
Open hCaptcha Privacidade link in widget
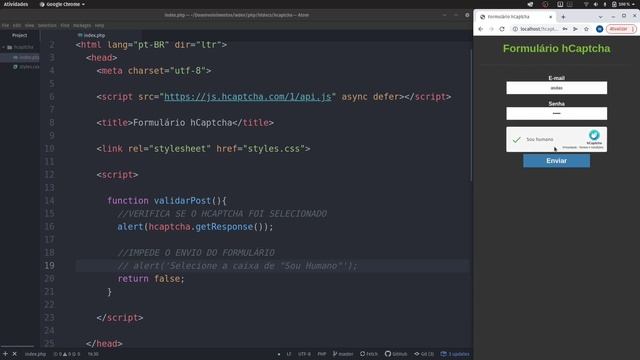tap(570, 147)
